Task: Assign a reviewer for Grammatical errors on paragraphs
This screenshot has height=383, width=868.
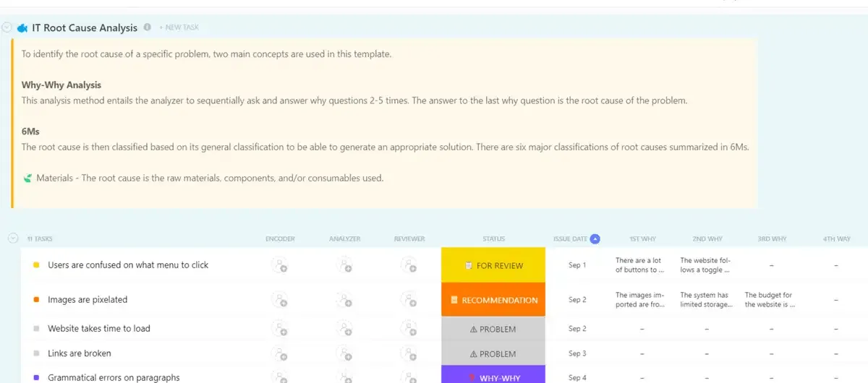Action: point(409,376)
